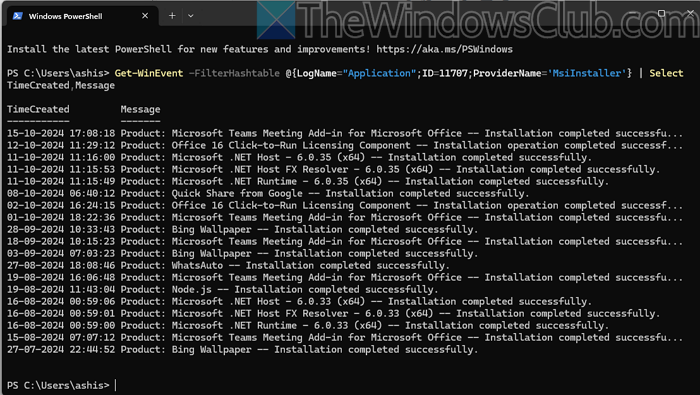
Task: Select the Node.js installation row
Action: point(222,290)
